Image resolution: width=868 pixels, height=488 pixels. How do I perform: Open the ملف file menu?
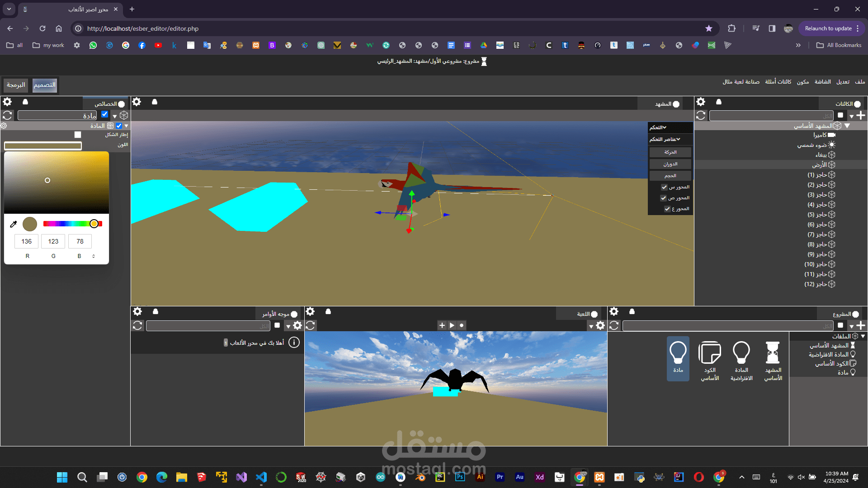pos(860,82)
